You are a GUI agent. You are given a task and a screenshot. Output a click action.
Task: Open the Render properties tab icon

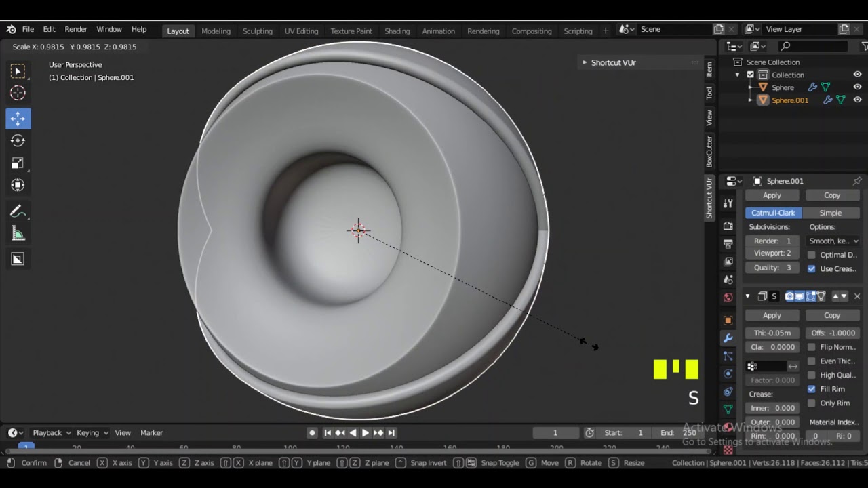(x=728, y=226)
